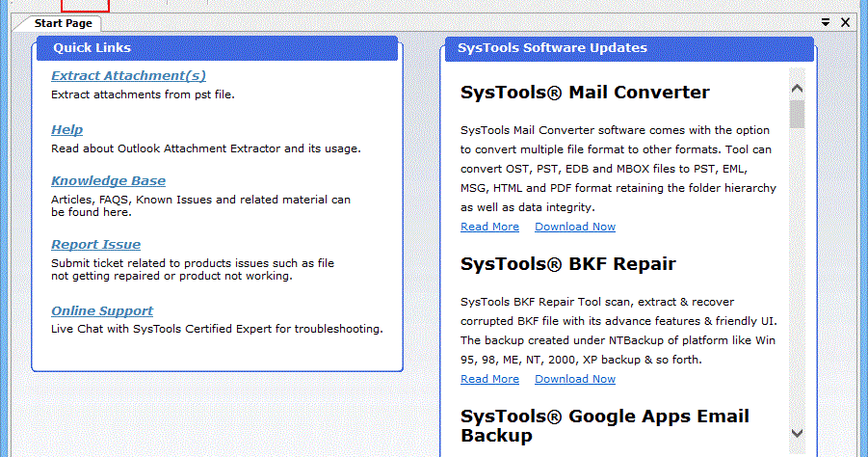Click Read More under SysTools Mail Converter
The image size is (868, 457).
pyautogui.click(x=490, y=227)
